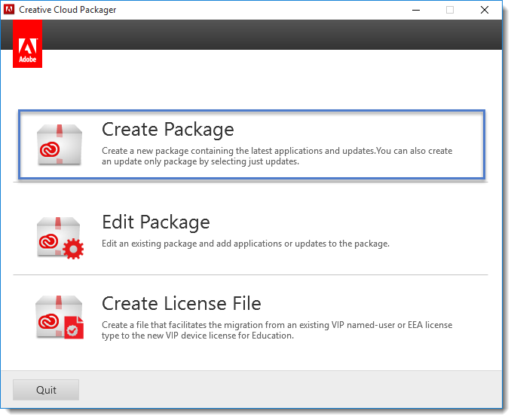Open the Create Package heading
This screenshot has width=514, height=420.
[168, 130]
